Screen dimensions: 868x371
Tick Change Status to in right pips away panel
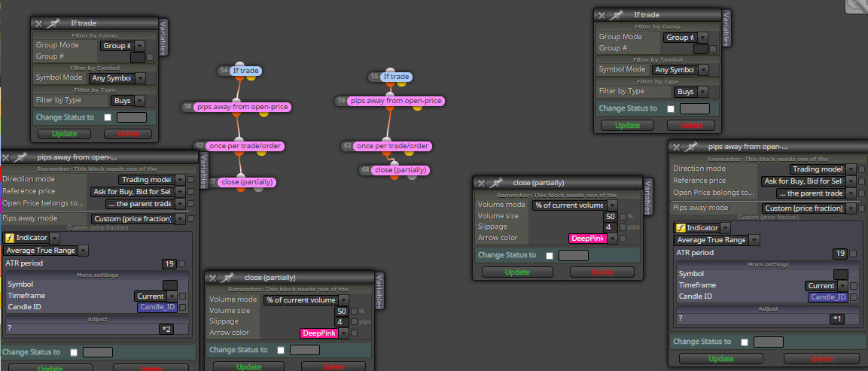pos(745,342)
